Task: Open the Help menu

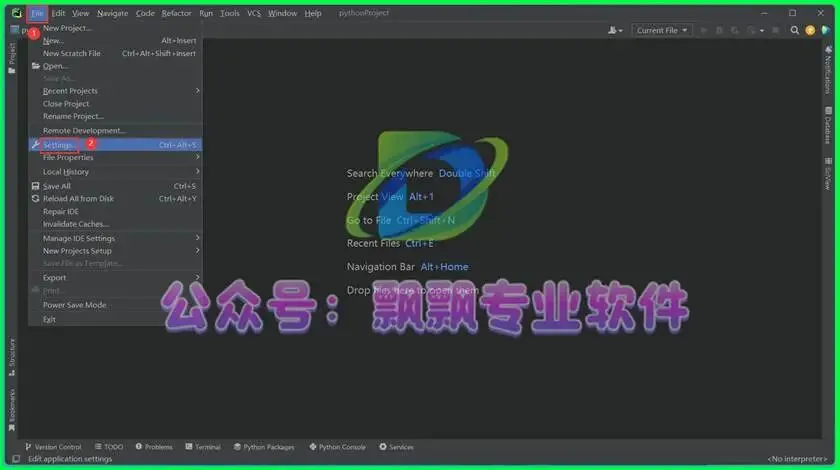Action: tap(313, 13)
